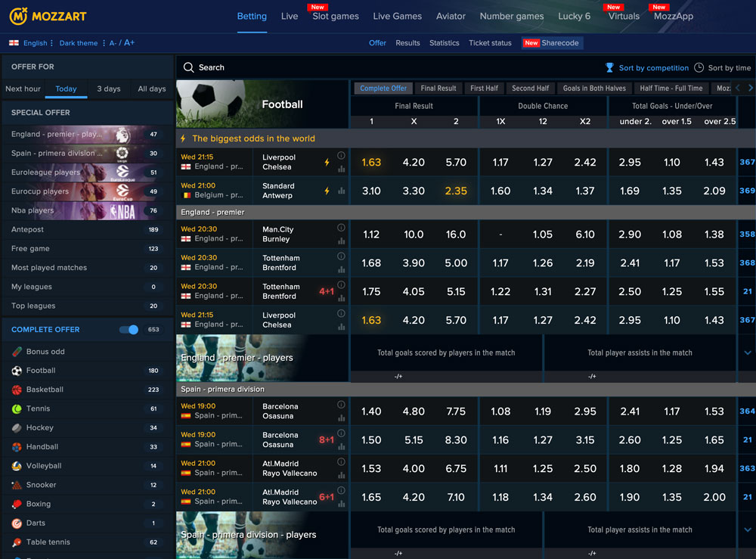Open the Live tab
This screenshot has width=756, height=559.
[x=290, y=16]
